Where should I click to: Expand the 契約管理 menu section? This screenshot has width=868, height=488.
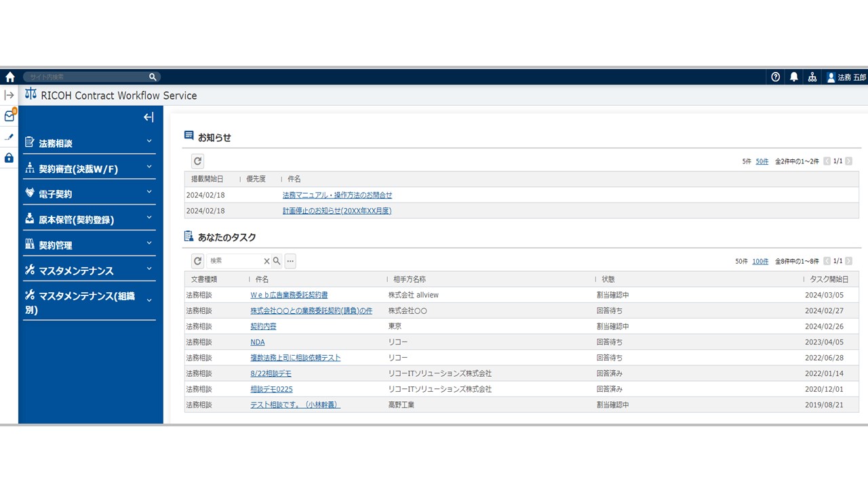[89, 244]
